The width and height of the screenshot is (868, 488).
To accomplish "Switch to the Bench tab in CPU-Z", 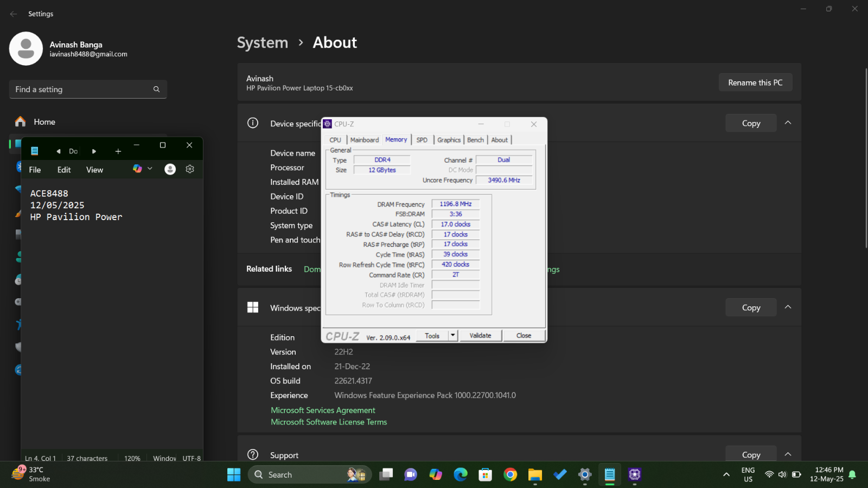I will click(x=475, y=140).
